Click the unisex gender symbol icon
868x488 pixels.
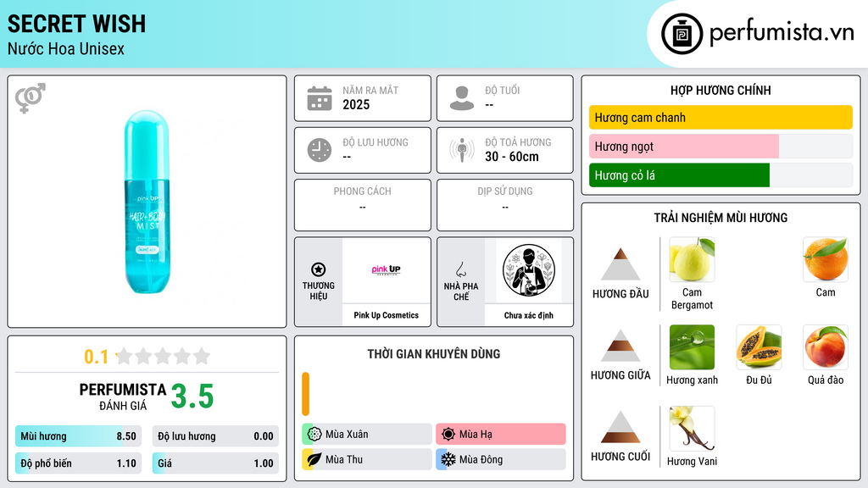click(x=30, y=98)
